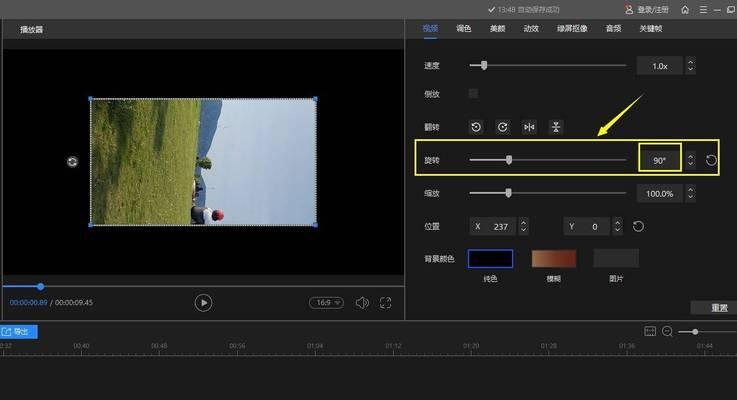This screenshot has width=737, height=400.
Task: Switch to the 调色 tab
Action: 463,29
